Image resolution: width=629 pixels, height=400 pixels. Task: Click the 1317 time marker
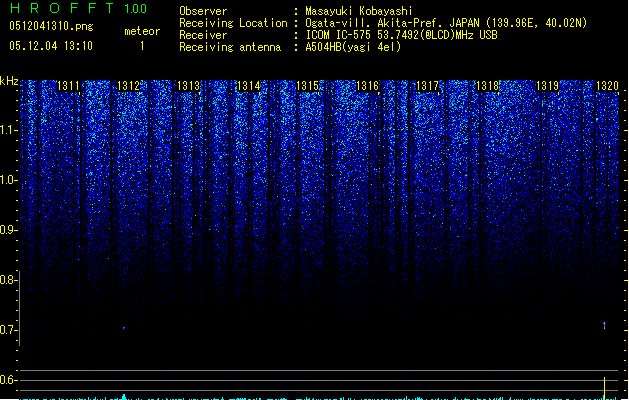(x=428, y=86)
